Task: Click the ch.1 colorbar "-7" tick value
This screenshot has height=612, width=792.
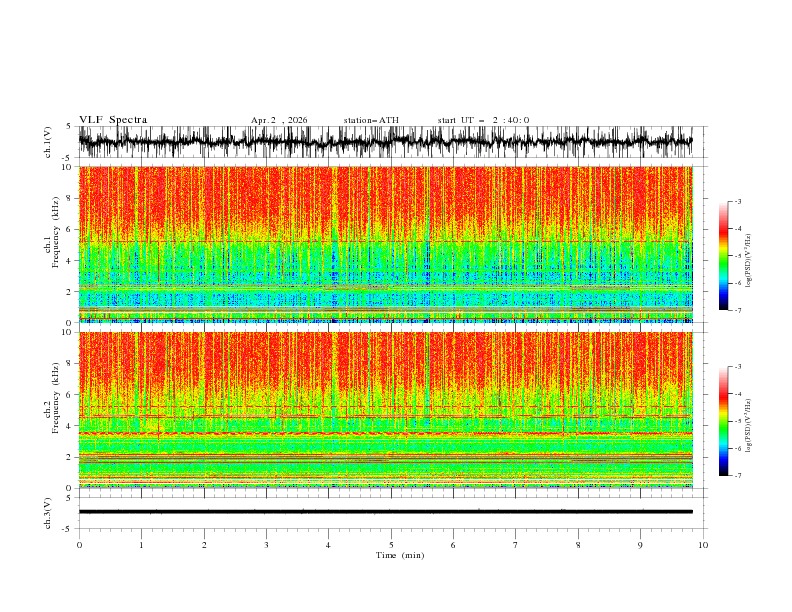Action: 737,310
